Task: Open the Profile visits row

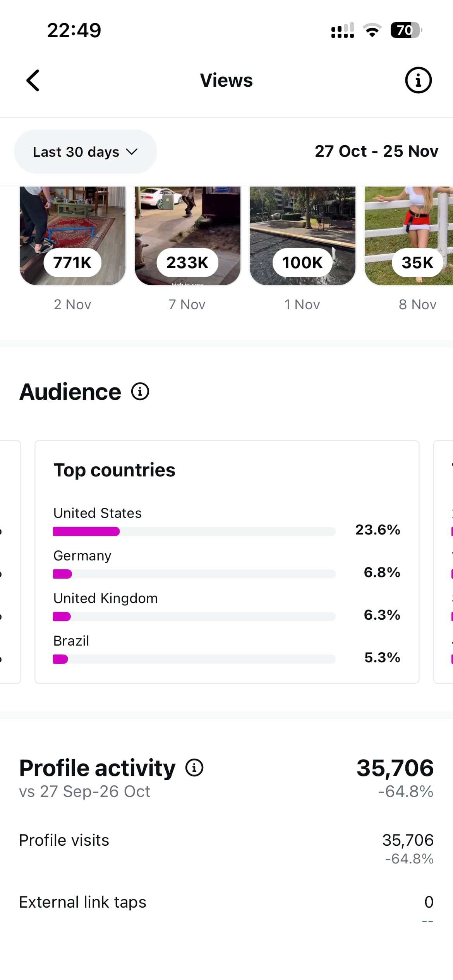Action: pyautogui.click(x=226, y=848)
